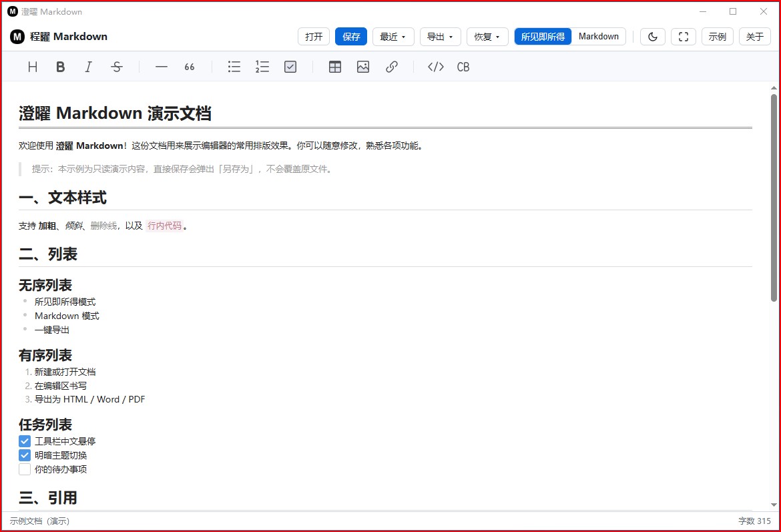
Task: Click the item 在编辑区书写
Action: pyautogui.click(x=60, y=386)
